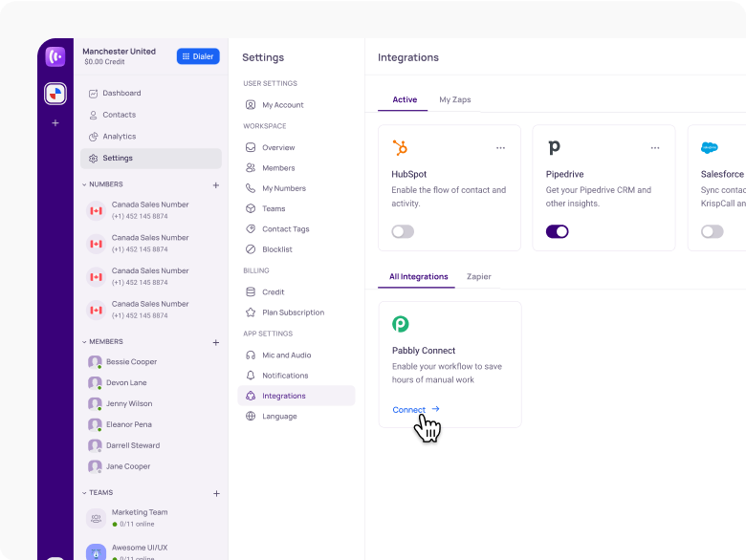The image size is (746, 560).
Task: Collapse the NUMBERS section
Action: [84, 184]
